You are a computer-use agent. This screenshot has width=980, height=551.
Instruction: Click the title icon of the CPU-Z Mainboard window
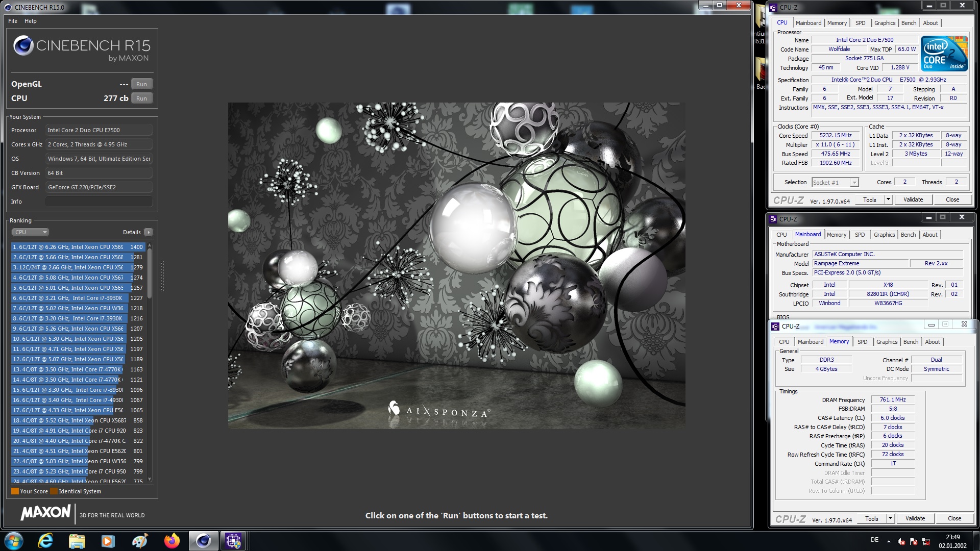(x=773, y=219)
